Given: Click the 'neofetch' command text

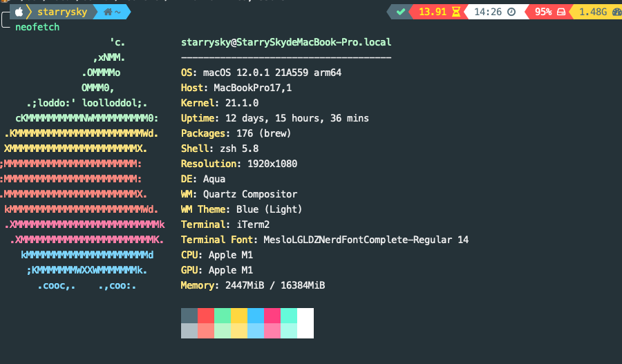Looking at the screenshot, I should point(37,27).
